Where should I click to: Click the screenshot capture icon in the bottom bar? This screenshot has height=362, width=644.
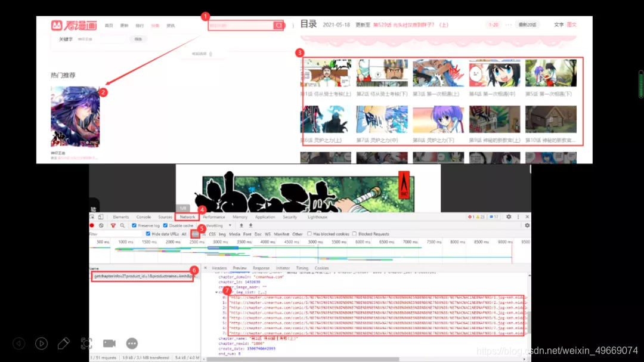coord(86,343)
